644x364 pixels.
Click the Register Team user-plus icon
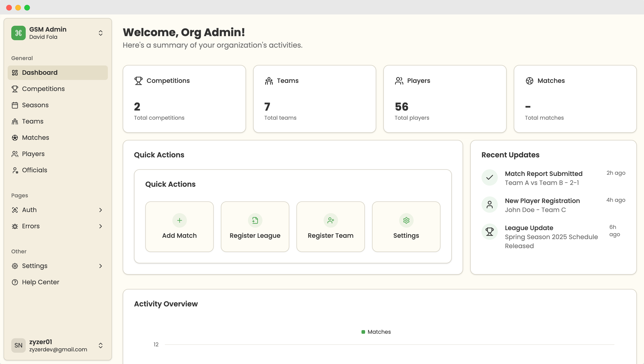coord(331,220)
